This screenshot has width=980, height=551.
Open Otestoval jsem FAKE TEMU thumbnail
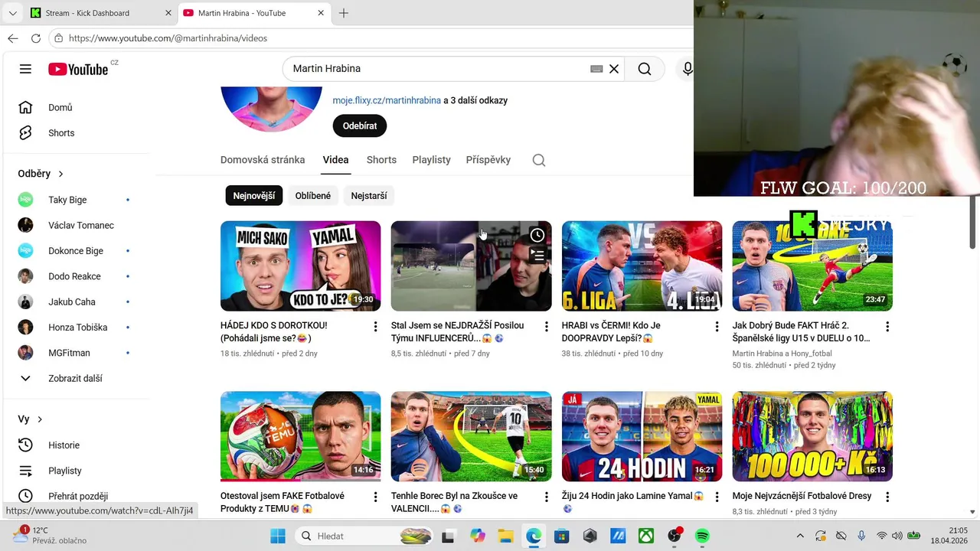coord(300,436)
